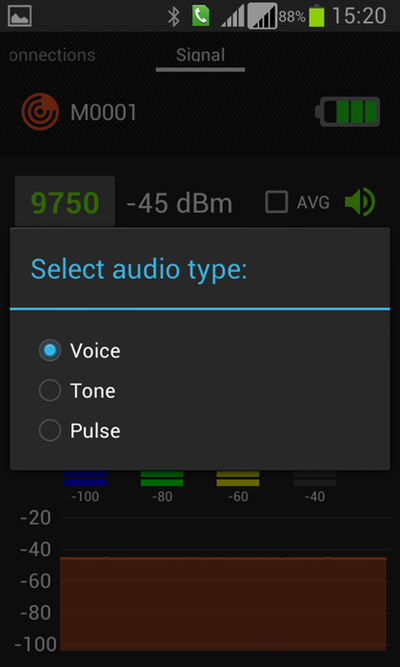Open the picture notification icon
400x667 pixels.
[x=20, y=16]
